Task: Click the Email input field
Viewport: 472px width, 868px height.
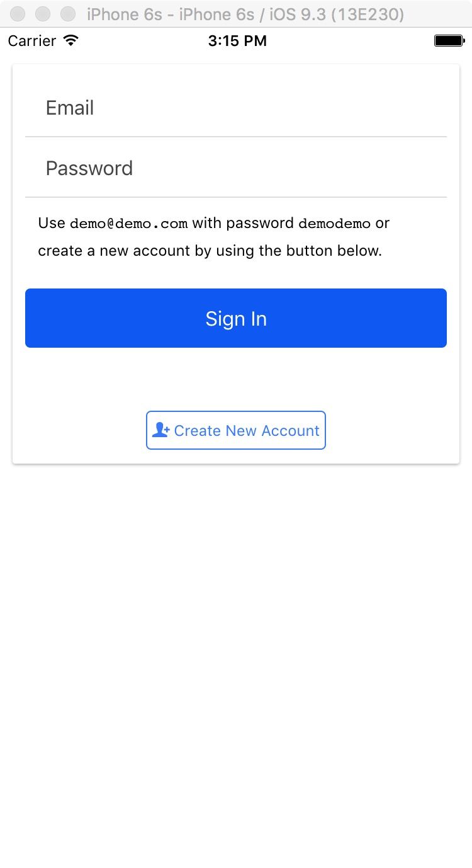Action: (x=236, y=108)
